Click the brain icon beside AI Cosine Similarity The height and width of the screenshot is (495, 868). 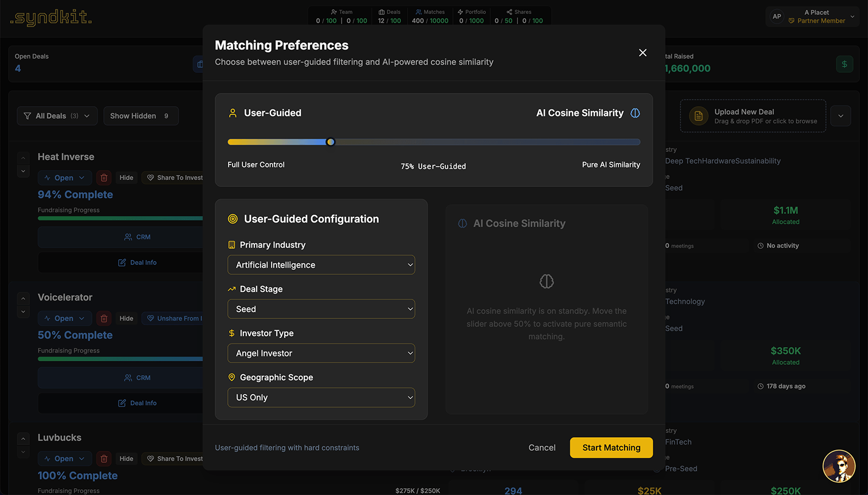635,113
